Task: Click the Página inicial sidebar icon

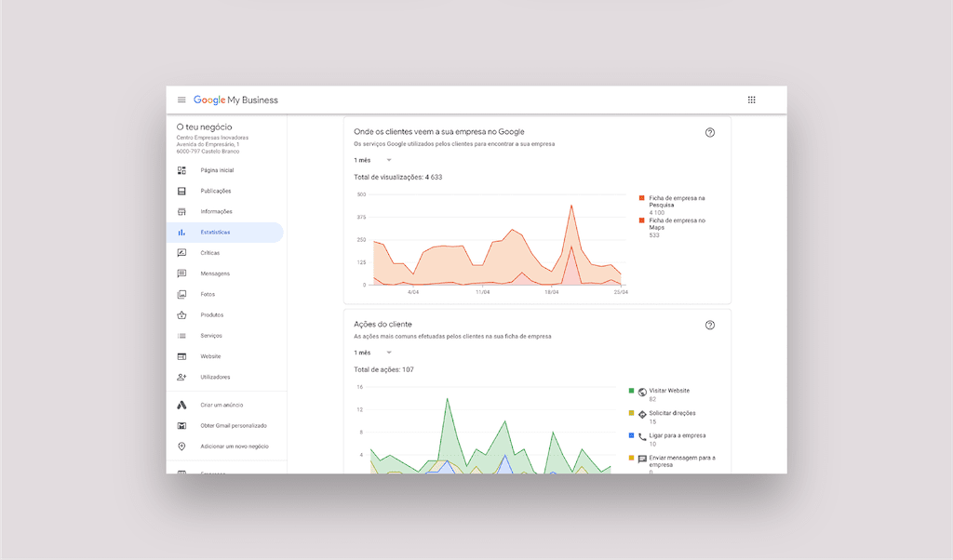Action: pyautogui.click(x=181, y=170)
